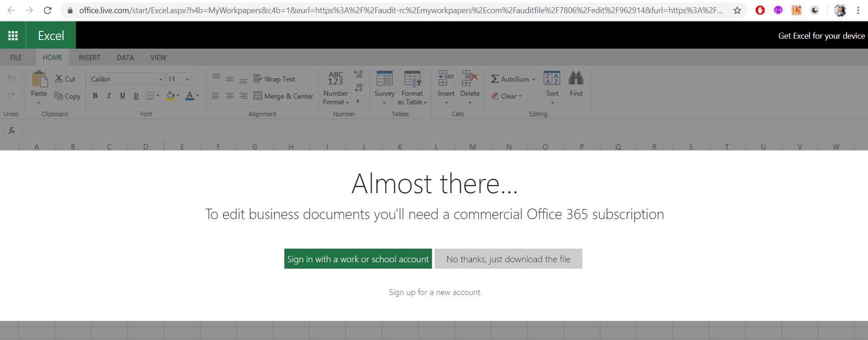Click the fill color paint bucket swatch
The height and width of the screenshot is (340, 868).
(x=170, y=95)
